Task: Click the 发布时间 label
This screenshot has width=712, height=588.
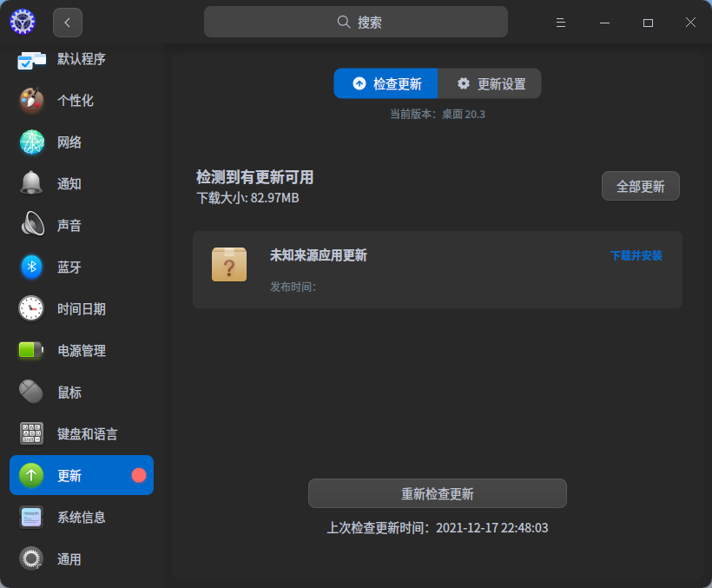Action: point(293,287)
